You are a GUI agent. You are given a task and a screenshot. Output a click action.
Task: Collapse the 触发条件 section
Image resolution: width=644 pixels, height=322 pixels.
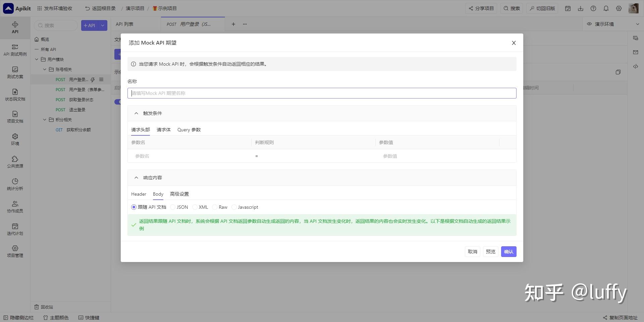coord(136,113)
